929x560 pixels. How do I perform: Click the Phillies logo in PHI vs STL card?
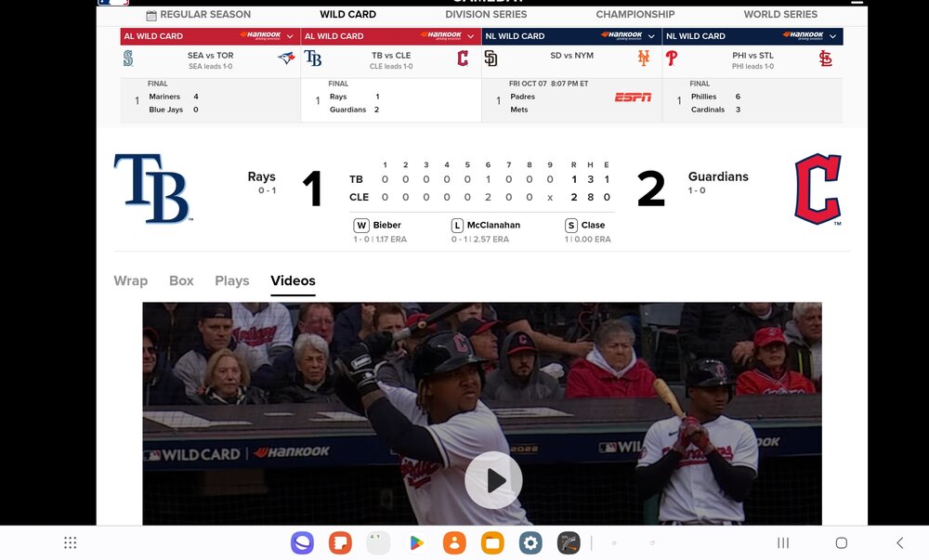coord(672,58)
